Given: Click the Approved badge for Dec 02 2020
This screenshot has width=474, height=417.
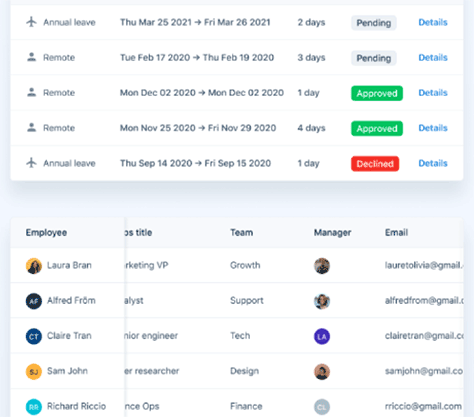Looking at the screenshot, I should tap(377, 93).
